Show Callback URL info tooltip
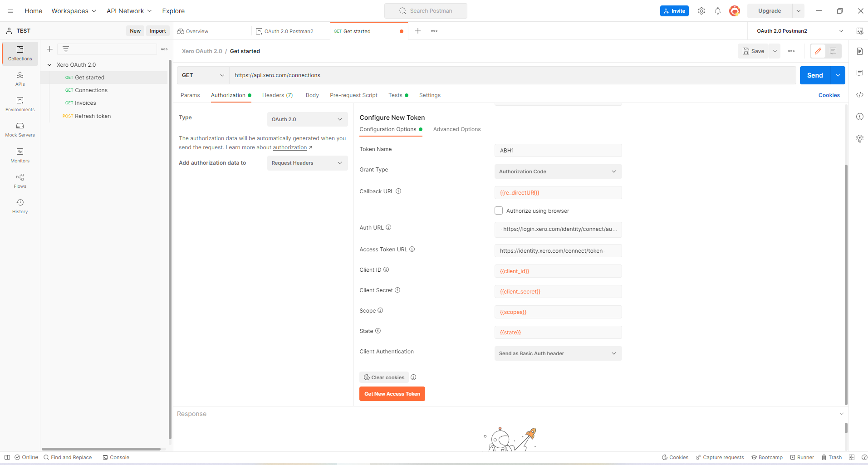 [398, 191]
